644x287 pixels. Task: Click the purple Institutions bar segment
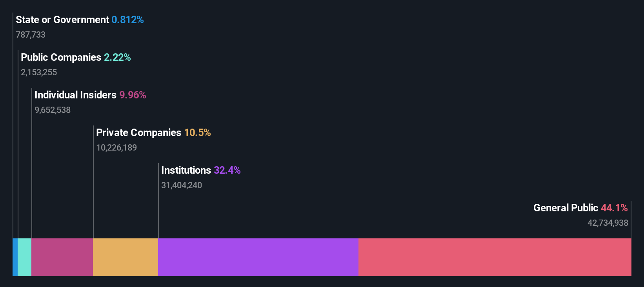pyautogui.click(x=258, y=257)
